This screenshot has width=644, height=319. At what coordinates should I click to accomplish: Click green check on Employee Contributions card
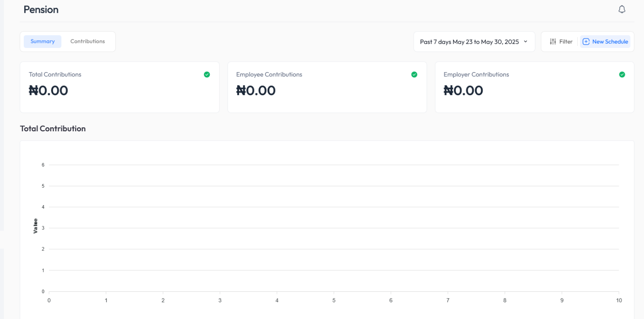point(414,75)
